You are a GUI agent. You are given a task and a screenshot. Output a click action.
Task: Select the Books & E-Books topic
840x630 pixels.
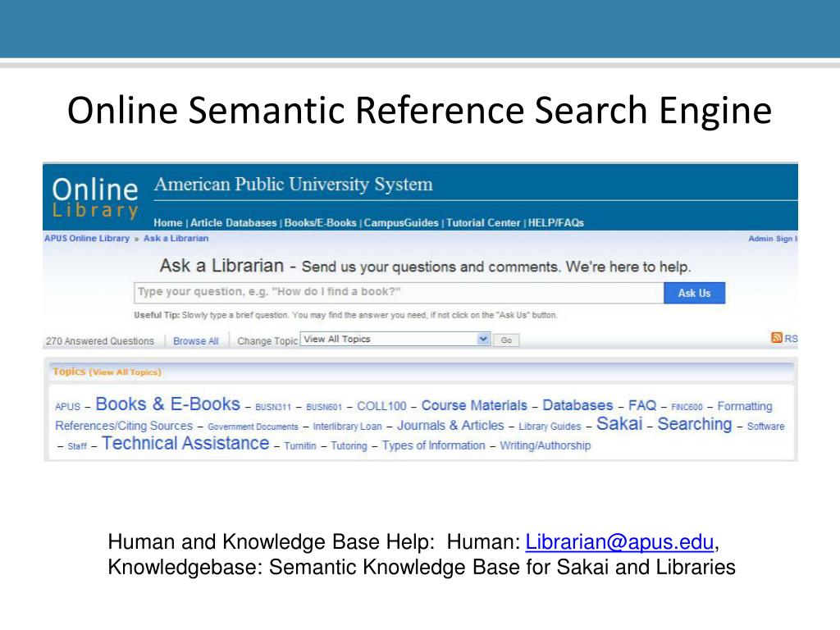(x=167, y=404)
